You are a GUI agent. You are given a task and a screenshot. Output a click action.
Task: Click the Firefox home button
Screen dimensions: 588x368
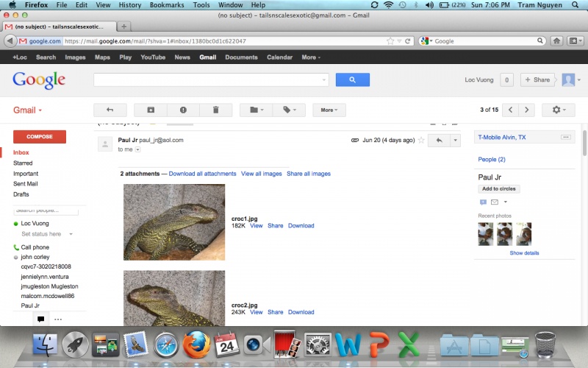556,41
